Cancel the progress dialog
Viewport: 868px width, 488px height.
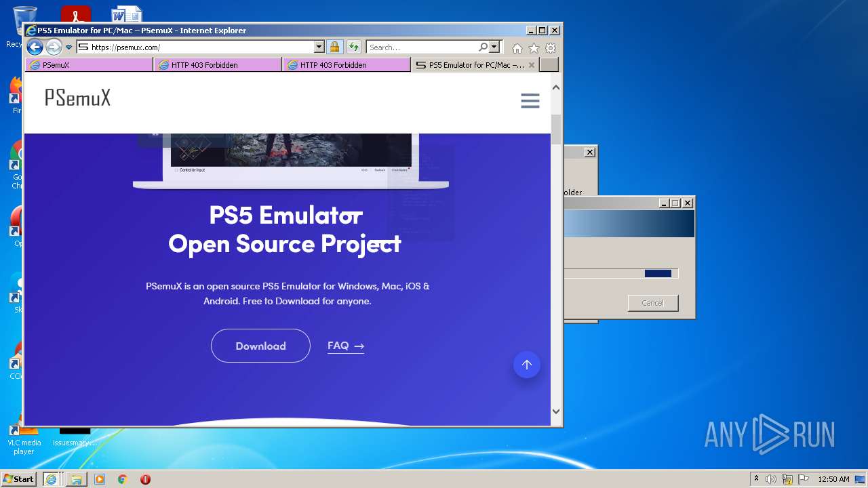coord(653,303)
